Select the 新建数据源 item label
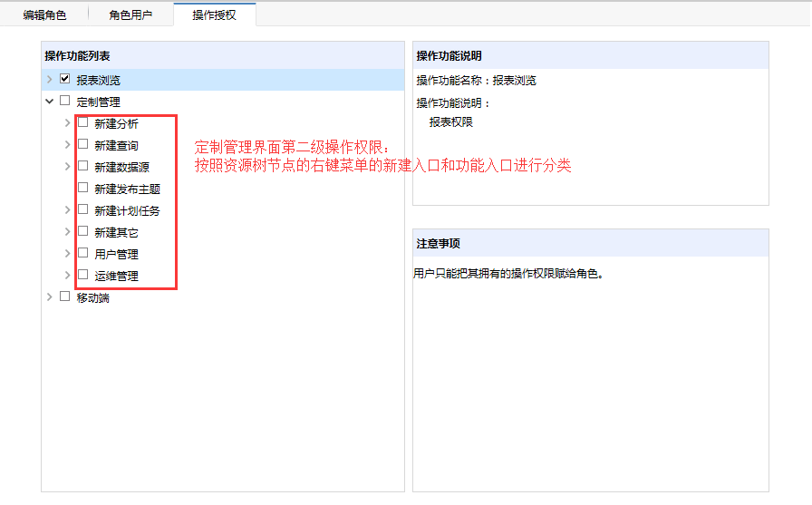 coord(121,168)
